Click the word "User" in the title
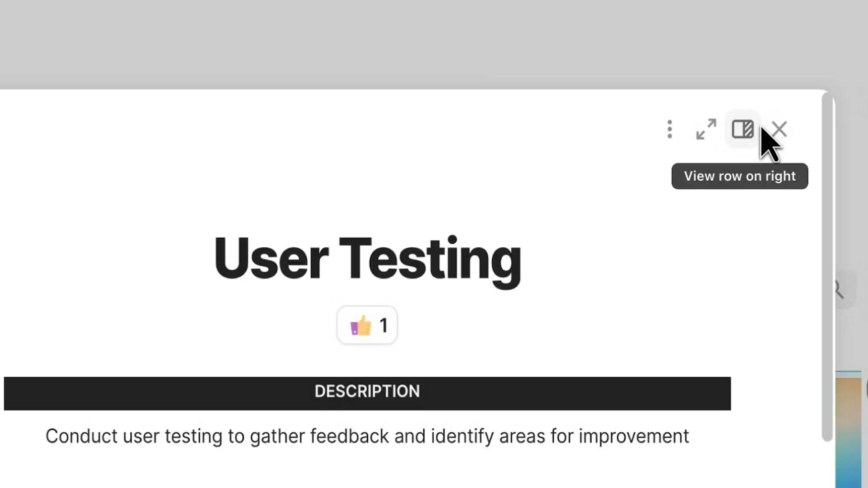 click(271, 259)
